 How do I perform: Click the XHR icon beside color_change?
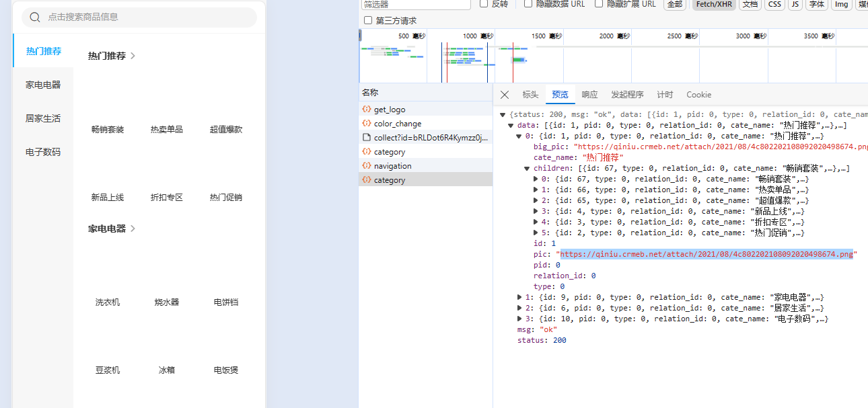click(367, 124)
